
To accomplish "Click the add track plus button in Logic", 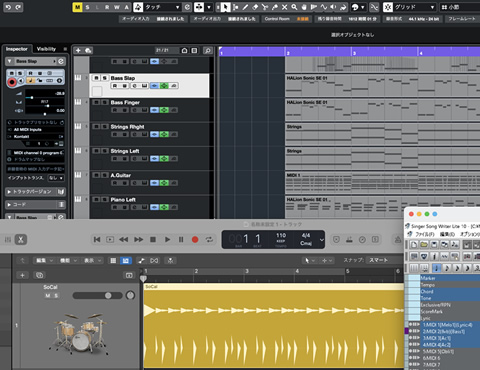I will click(x=22, y=275).
